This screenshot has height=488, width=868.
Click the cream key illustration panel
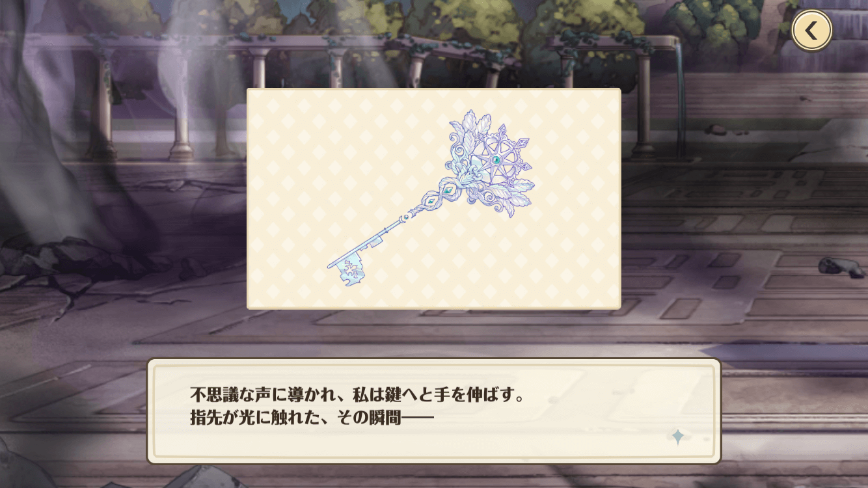click(x=434, y=198)
